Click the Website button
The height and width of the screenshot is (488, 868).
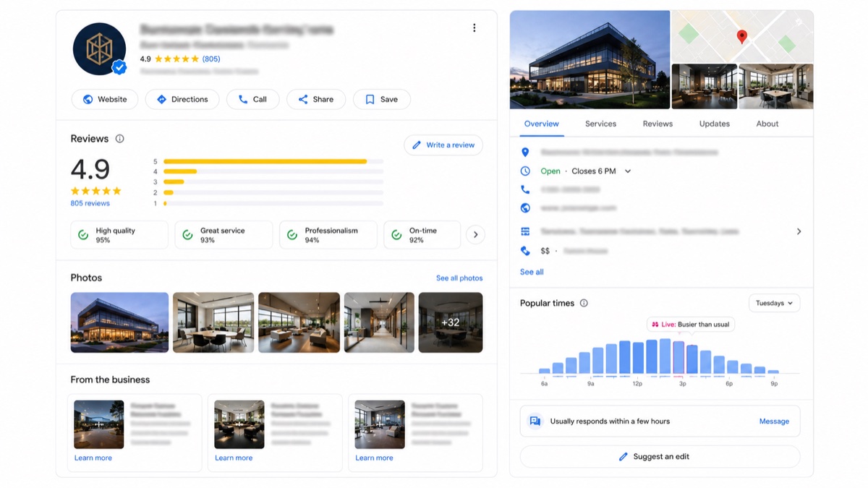[105, 100]
